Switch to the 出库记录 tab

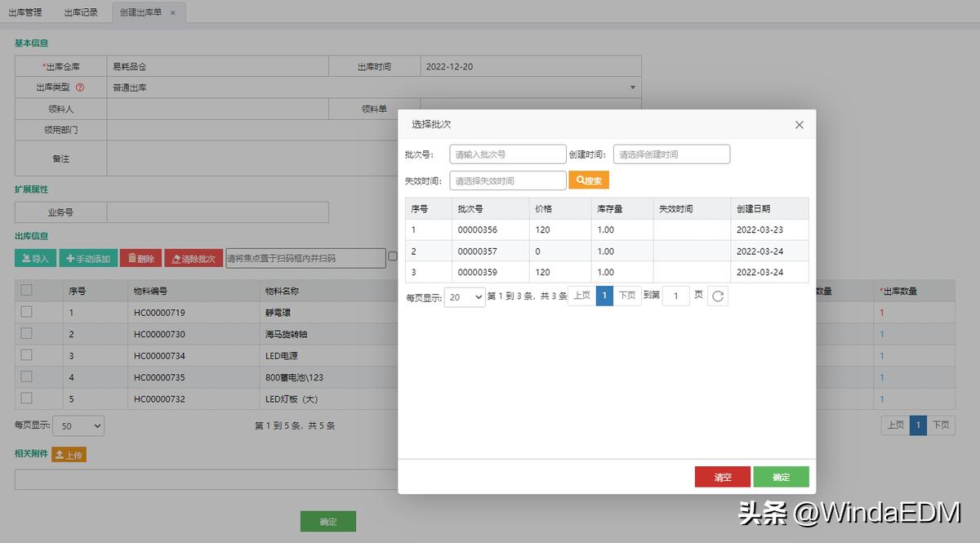81,11
